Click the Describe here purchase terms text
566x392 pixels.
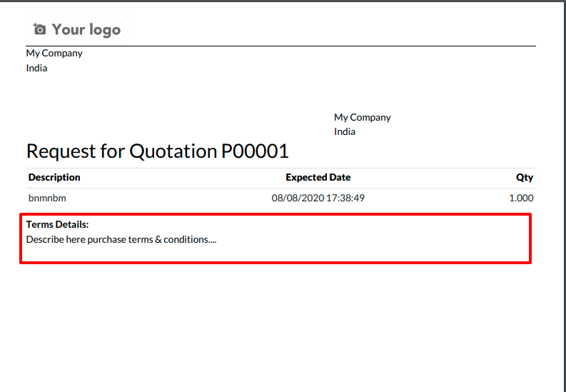click(x=121, y=239)
